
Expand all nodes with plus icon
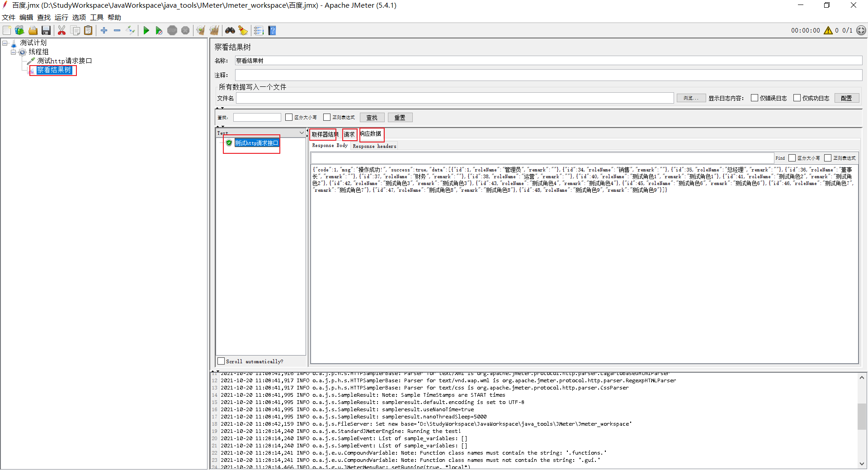[x=104, y=30]
